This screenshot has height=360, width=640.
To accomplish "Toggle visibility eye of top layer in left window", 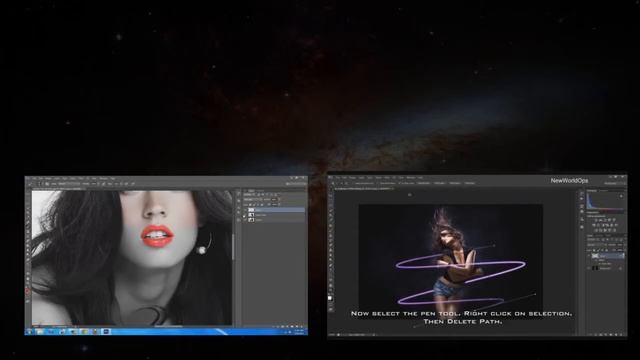I will (245, 210).
